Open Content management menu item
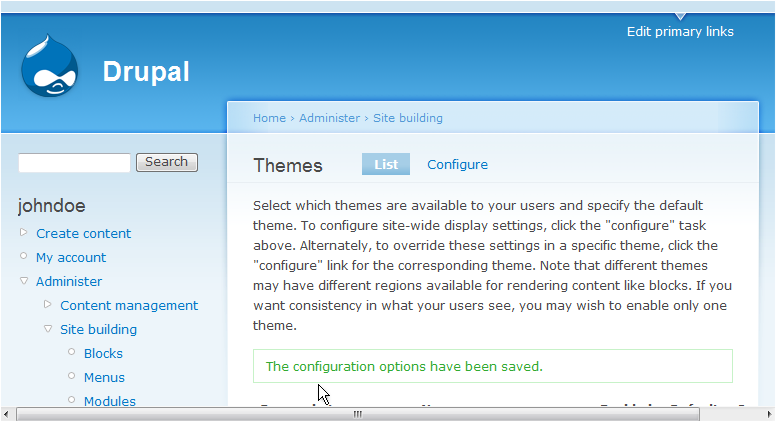Screen dimensions: 776x422 coord(129,306)
